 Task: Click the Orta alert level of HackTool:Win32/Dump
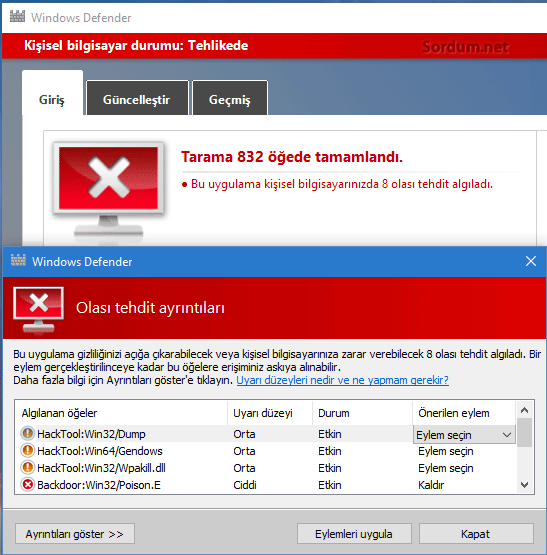point(244,434)
